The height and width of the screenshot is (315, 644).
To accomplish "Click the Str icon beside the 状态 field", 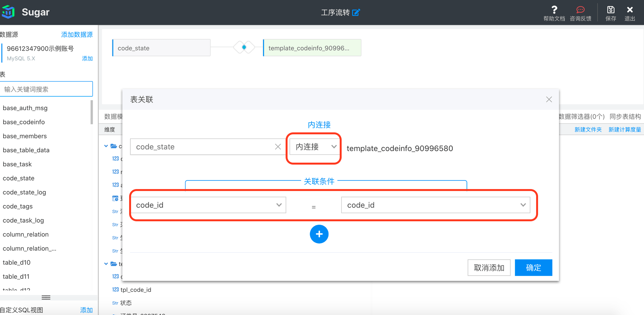I will coord(115,302).
